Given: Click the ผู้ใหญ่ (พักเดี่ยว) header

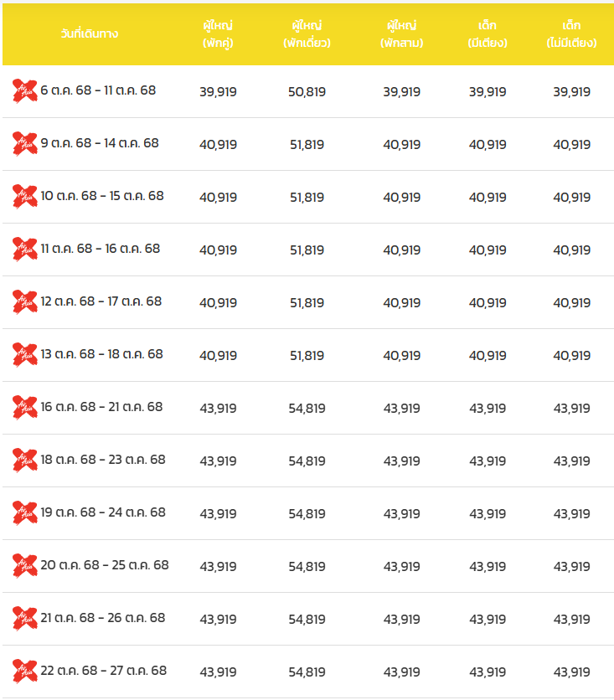Looking at the screenshot, I should 306,34.
